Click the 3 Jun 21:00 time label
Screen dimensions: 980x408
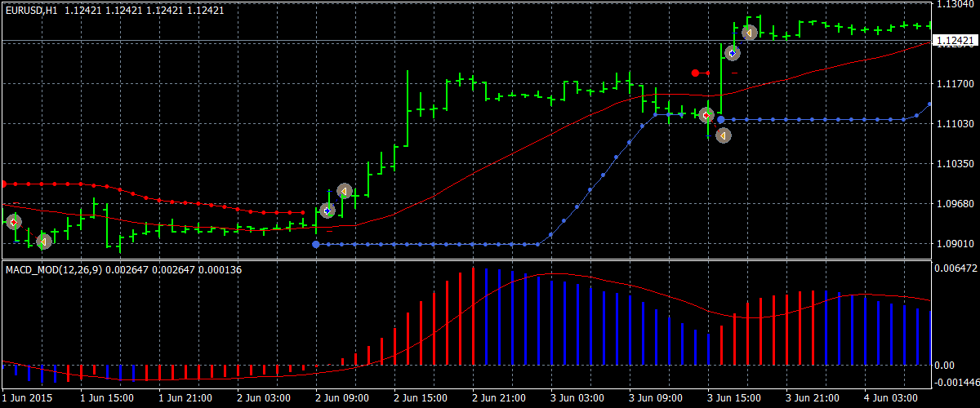(813, 398)
